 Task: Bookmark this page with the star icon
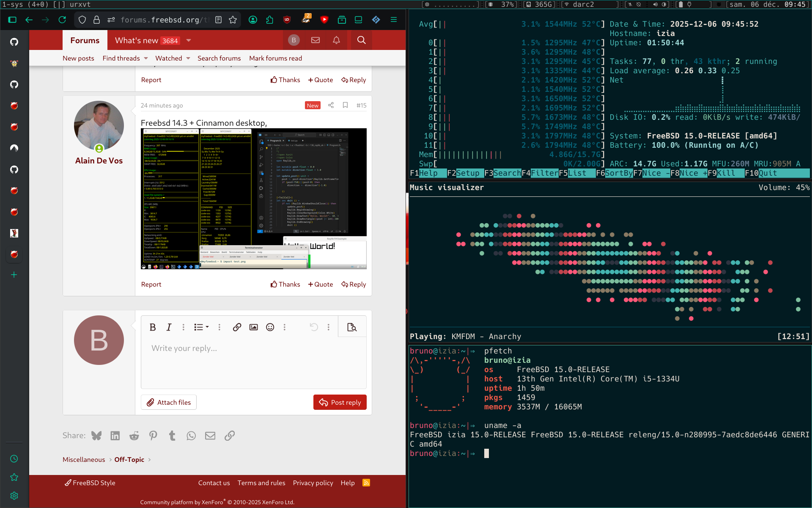coord(233,20)
